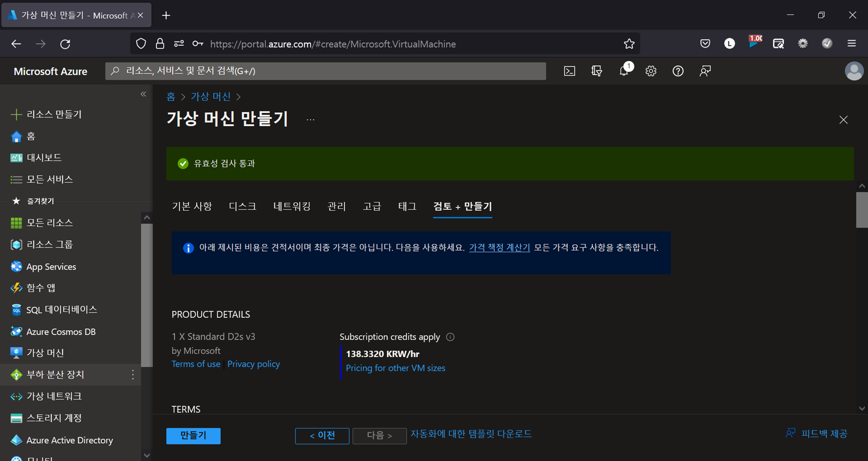Open notifications bell icon
Viewport: 868px width, 461px height.
(x=624, y=71)
